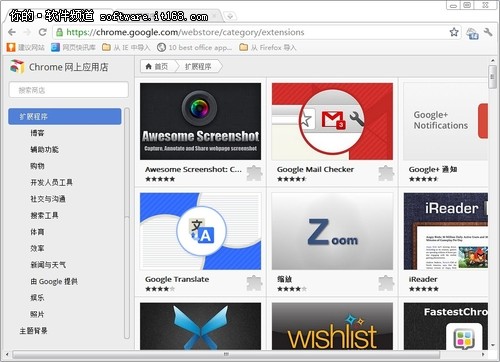
Task: Click the puzzle icon on Google Mail Checker card
Action: click(x=386, y=173)
